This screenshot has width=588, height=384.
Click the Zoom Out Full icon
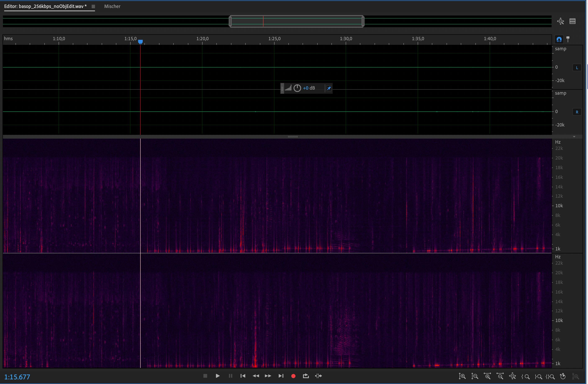coord(513,376)
